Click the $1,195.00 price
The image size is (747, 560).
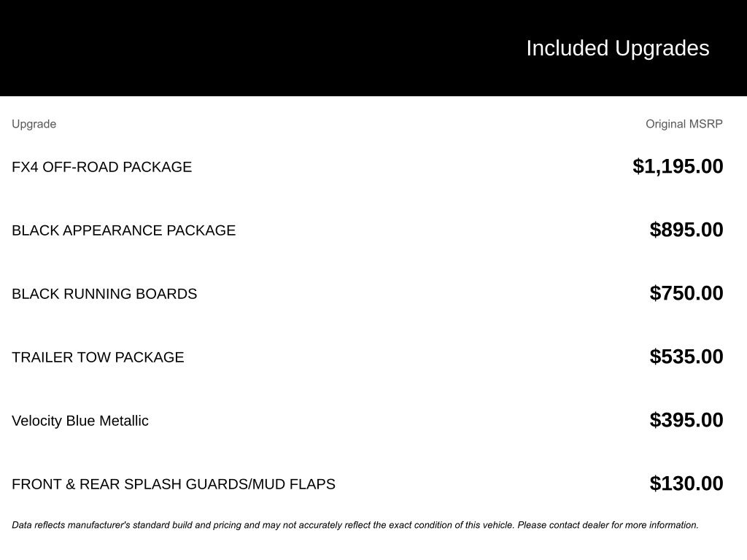678,166
